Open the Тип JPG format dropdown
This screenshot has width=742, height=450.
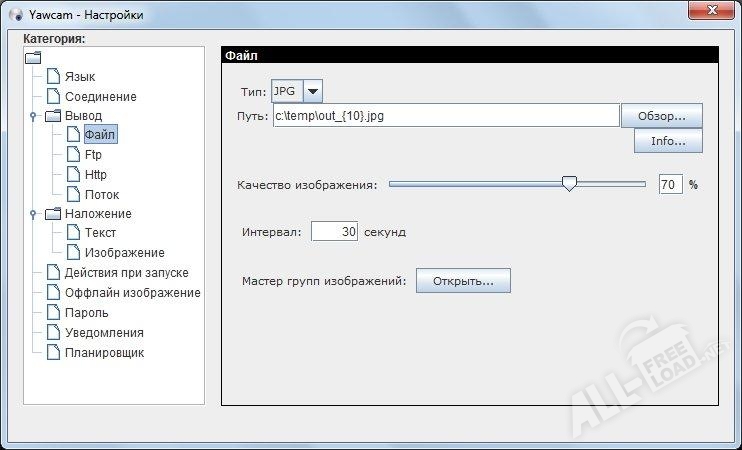pyautogui.click(x=312, y=91)
